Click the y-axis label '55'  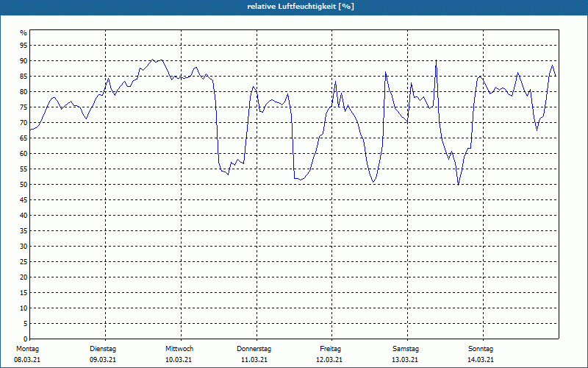24,169
